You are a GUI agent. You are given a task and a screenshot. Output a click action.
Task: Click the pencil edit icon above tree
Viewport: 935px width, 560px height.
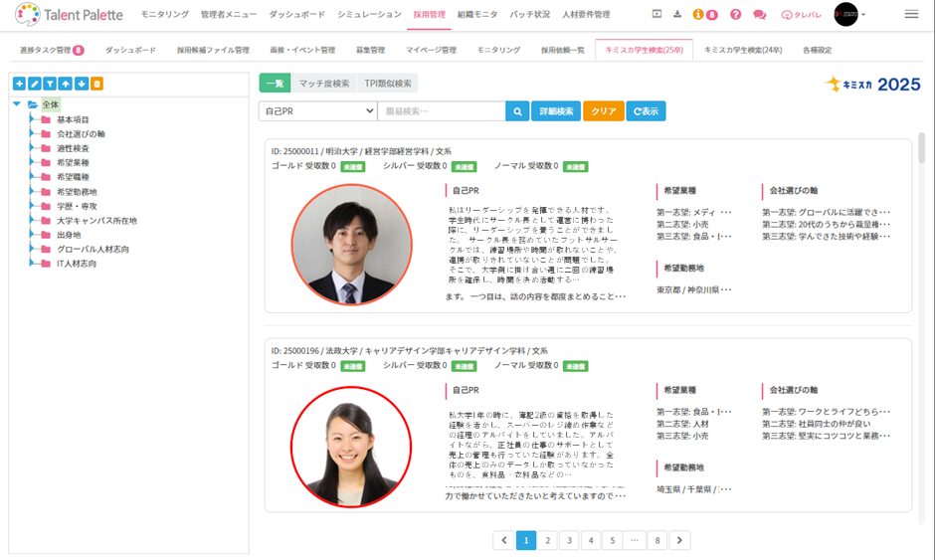(35, 85)
